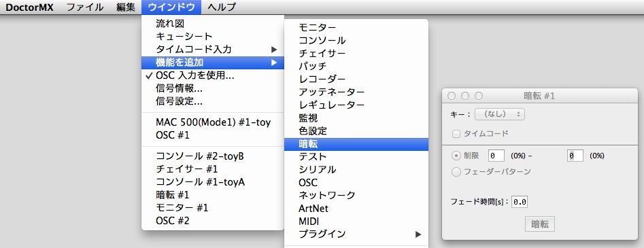Add アッテネーター function from submenu
The image size is (644, 248).
tap(356, 92)
